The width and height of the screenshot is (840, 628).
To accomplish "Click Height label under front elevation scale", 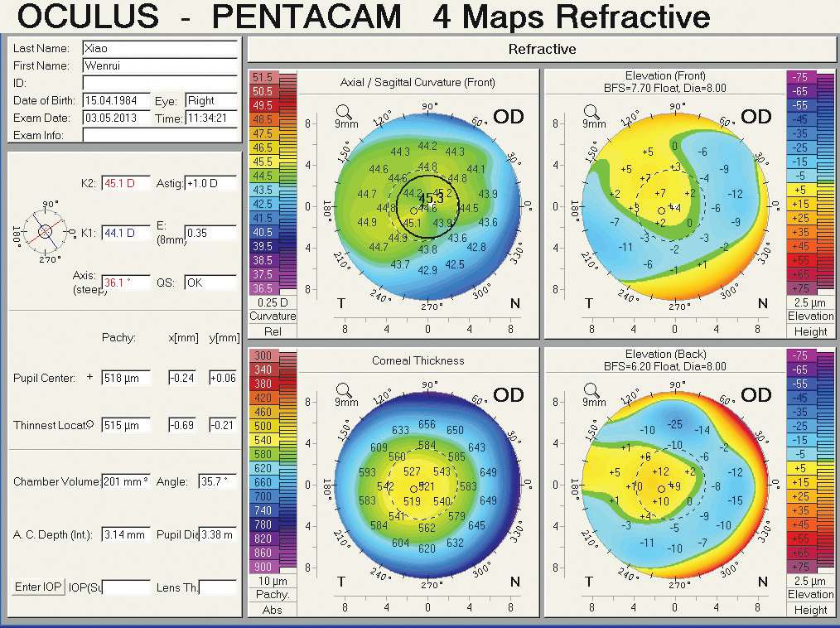I will coord(810,331).
